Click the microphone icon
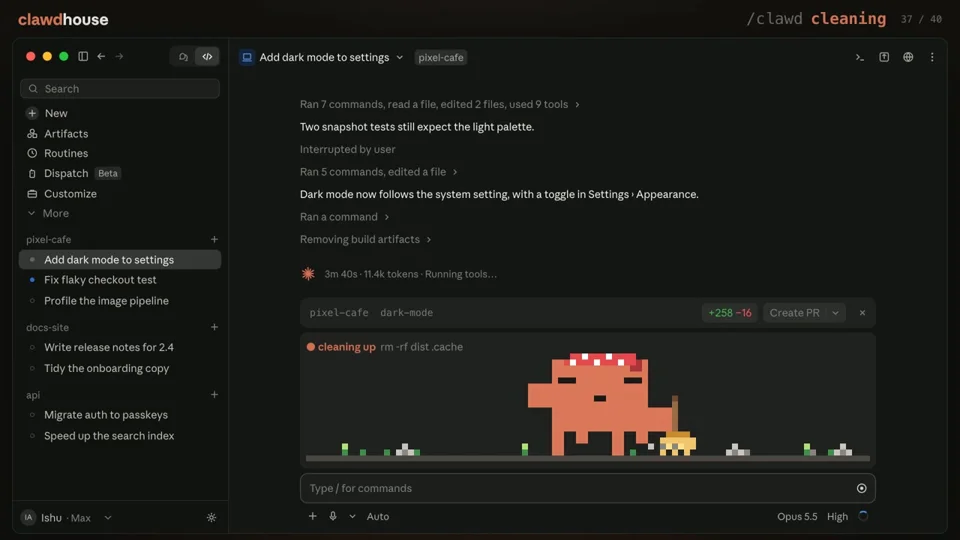Screen dimensions: 960x540 (x=332, y=516)
